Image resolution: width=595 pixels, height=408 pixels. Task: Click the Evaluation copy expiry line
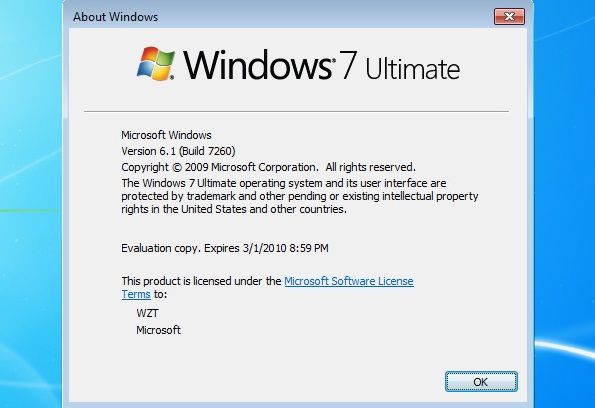[x=225, y=248]
